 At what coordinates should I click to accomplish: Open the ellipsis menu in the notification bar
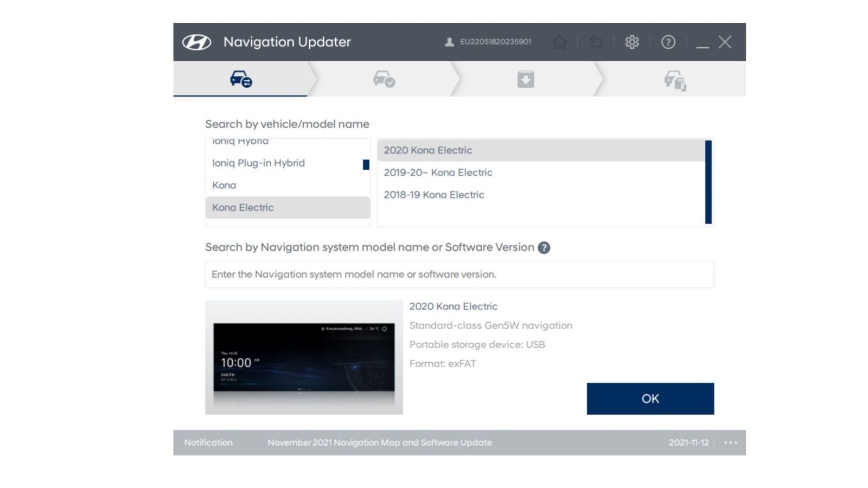pos(730,442)
